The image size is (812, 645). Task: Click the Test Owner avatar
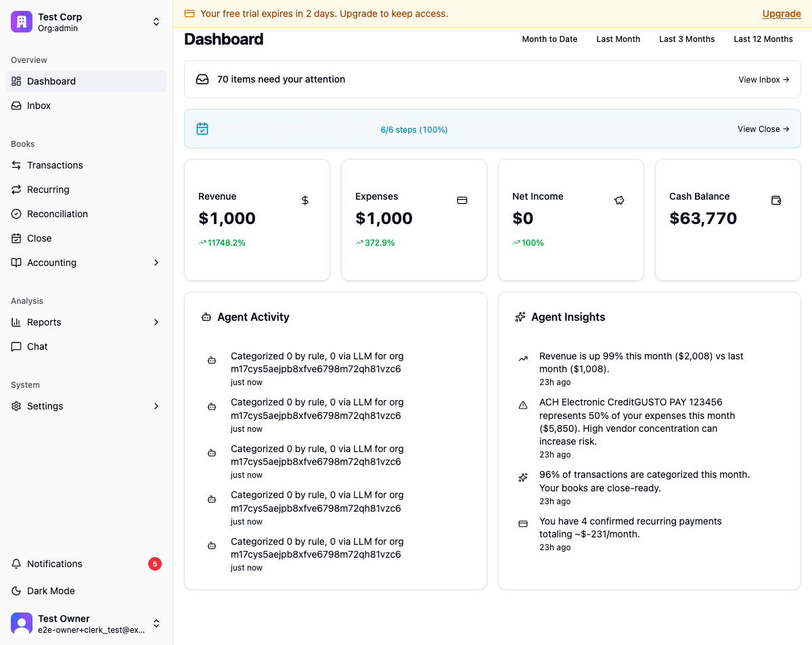(x=22, y=623)
